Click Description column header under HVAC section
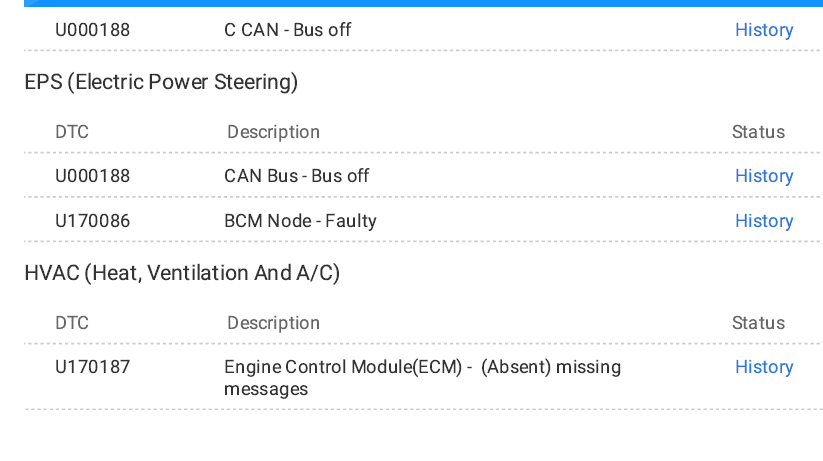This screenshot has width=823, height=461. pyautogui.click(x=273, y=323)
